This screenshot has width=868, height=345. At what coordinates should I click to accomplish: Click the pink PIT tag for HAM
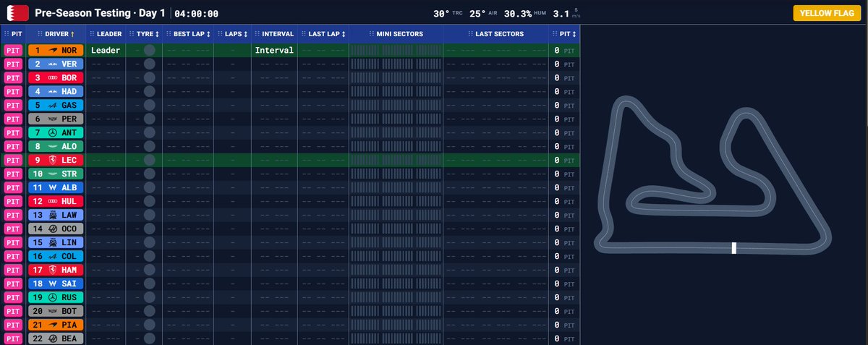tap(14, 270)
